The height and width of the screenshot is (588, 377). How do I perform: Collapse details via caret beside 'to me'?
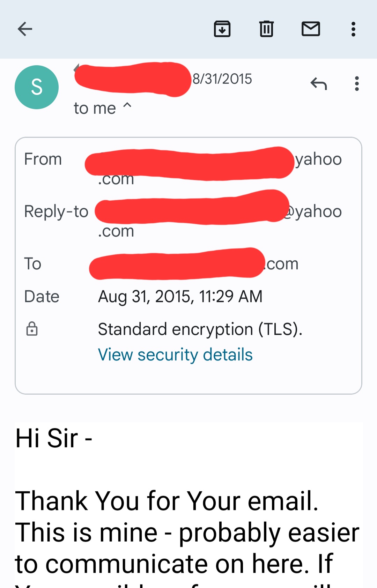pos(127,105)
